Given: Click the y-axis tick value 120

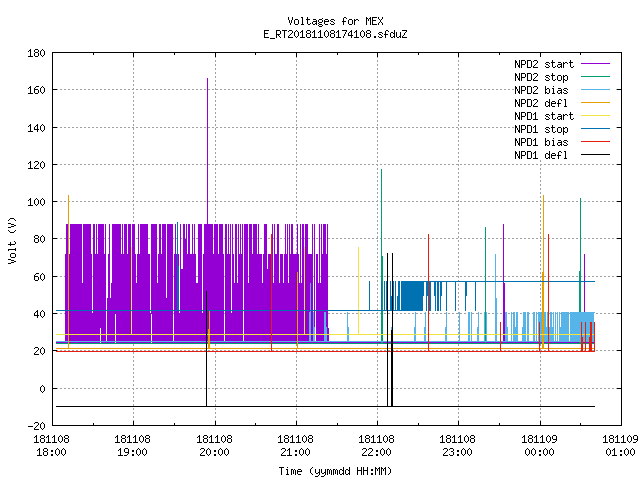Looking at the screenshot, I should [36, 165].
